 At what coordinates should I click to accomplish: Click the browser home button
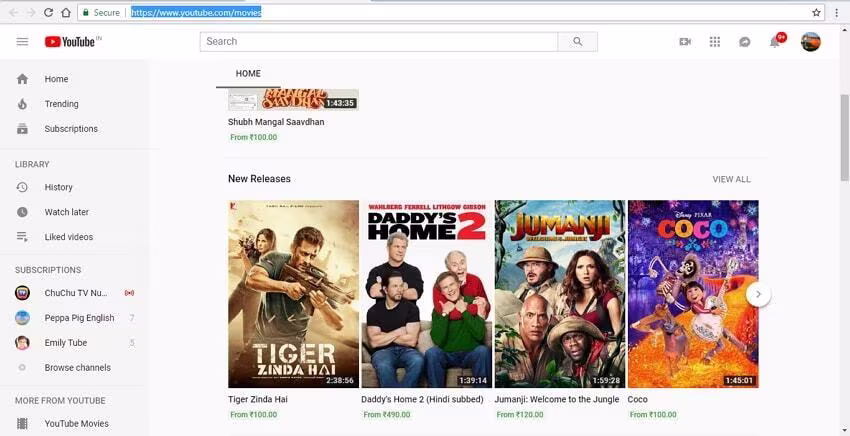pyautogui.click(x=66, y=12)
